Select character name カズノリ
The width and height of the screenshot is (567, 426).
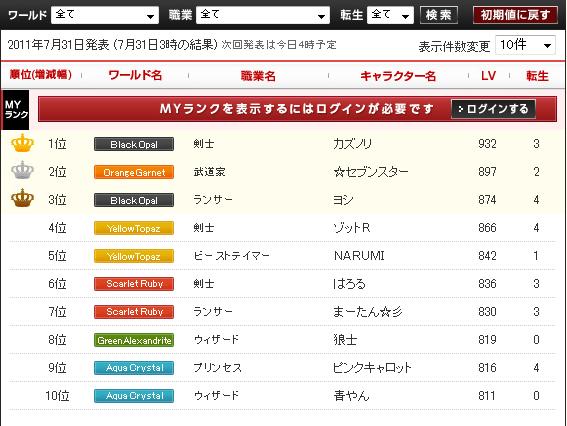(x=352, y=144)
